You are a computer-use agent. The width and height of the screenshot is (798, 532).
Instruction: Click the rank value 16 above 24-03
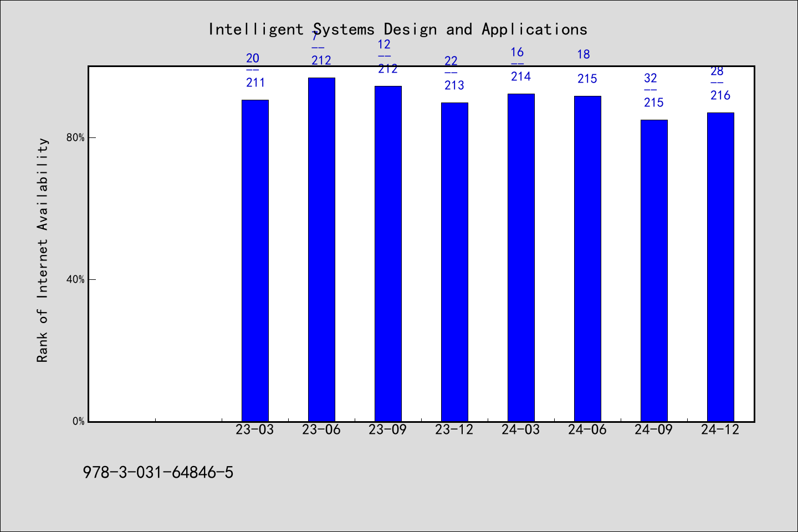coord(517,52)
